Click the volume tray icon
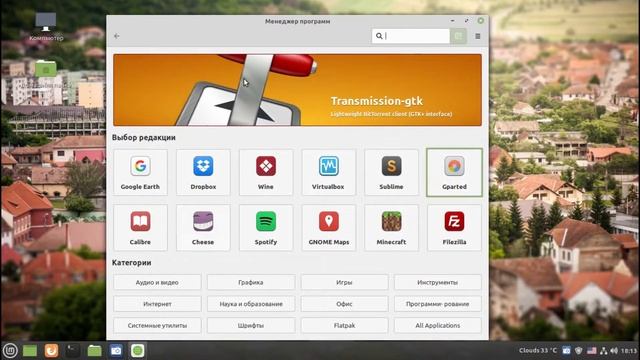The height and width of the screenshot is (360, 640). (614, 351)
